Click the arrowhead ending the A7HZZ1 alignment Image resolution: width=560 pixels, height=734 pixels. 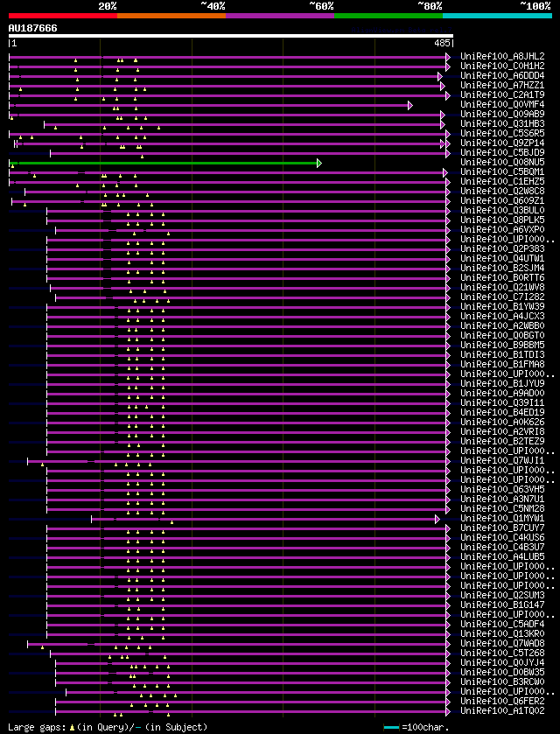443,86
